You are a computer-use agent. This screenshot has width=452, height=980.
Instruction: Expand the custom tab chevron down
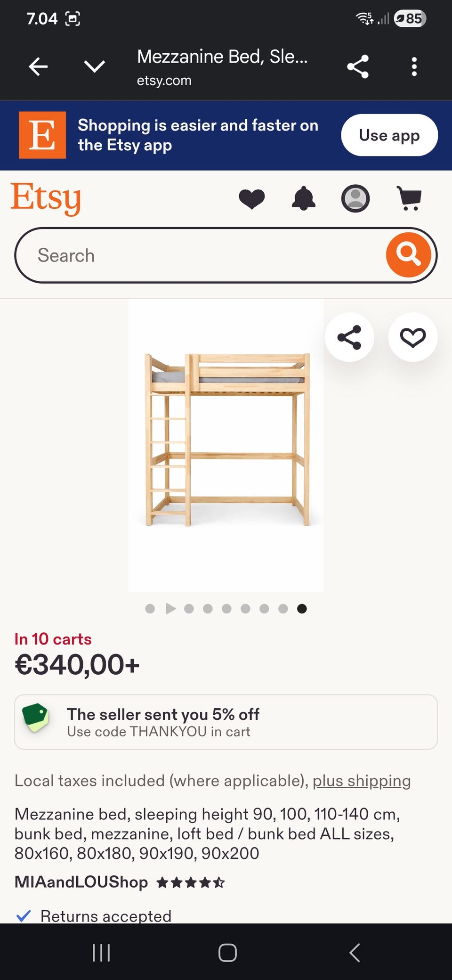(94, 66)
